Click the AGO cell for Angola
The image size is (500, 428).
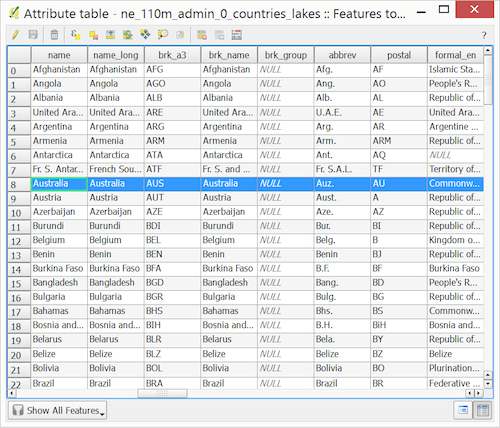pos(172,84)
